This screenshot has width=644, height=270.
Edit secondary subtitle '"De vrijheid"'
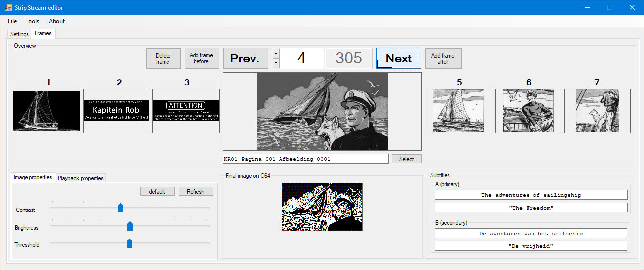531,246
